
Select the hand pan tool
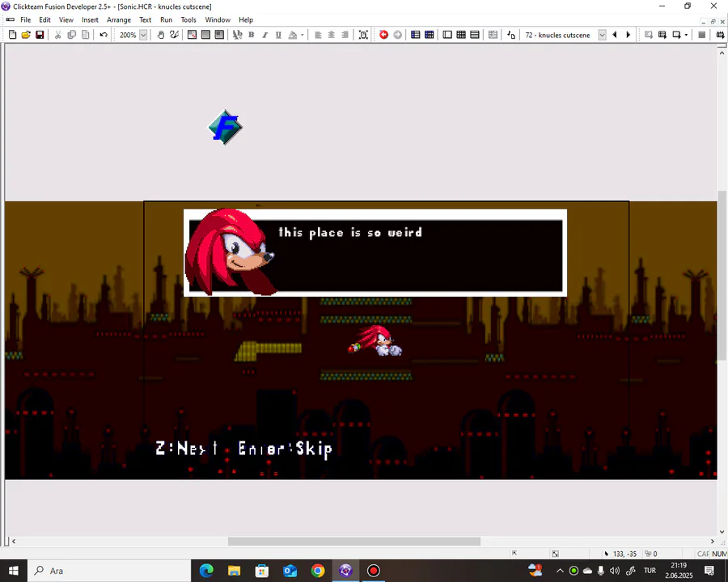pyautogui.click(x=161, y=35)
